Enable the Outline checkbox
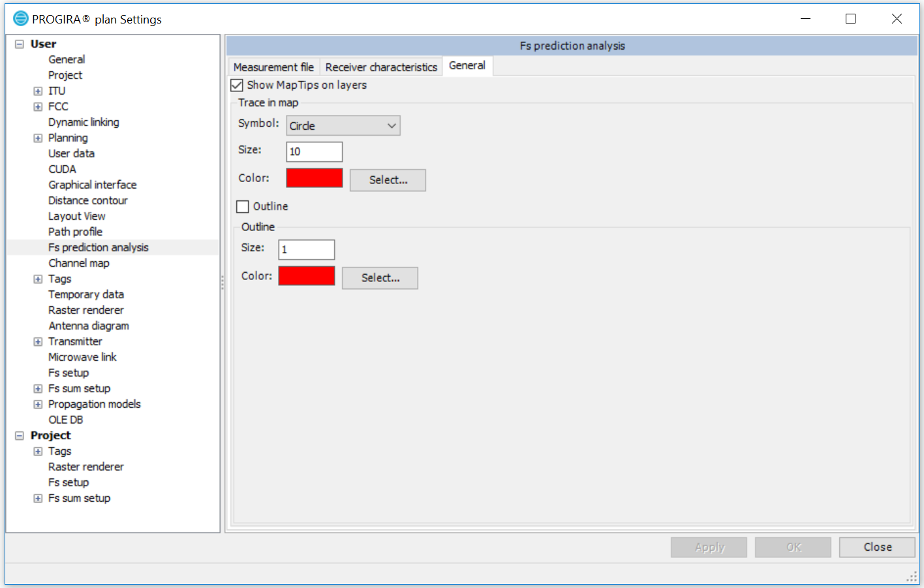 click(242, 206)
